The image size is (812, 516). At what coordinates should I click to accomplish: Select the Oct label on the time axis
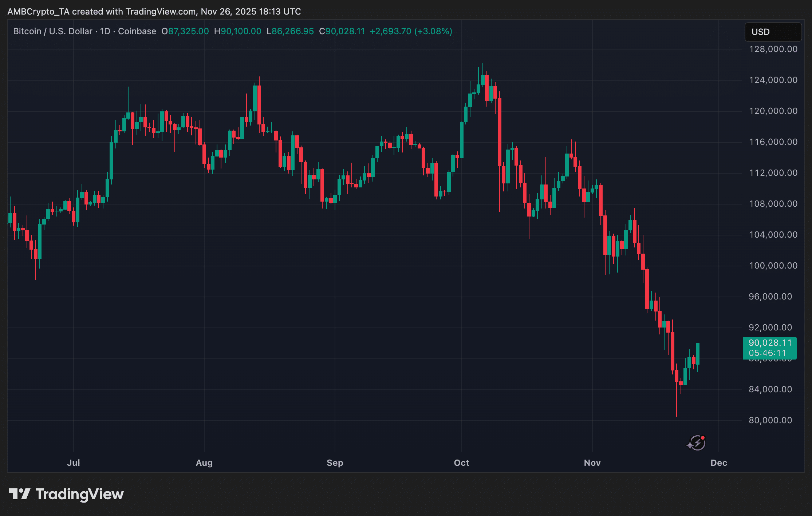click(x=461, y=463)
